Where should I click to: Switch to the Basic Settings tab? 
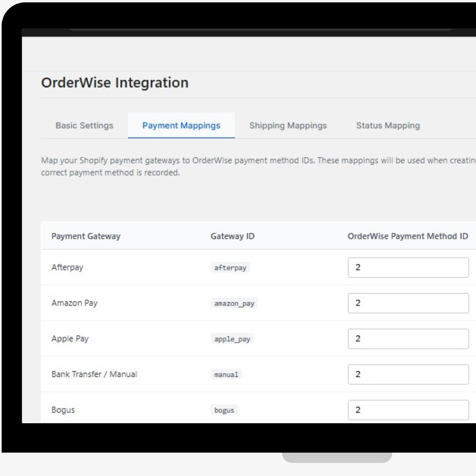pos(84,125)
